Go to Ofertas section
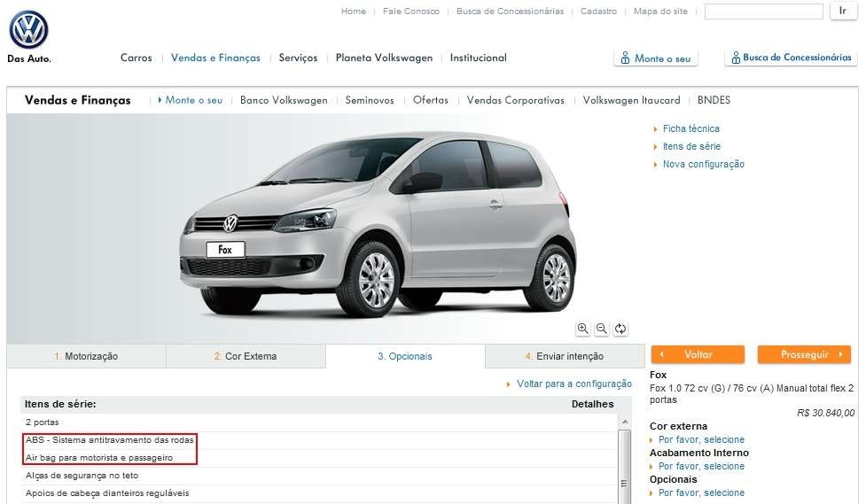The width and height of the screenshot is (866, 504). point(430,100)
